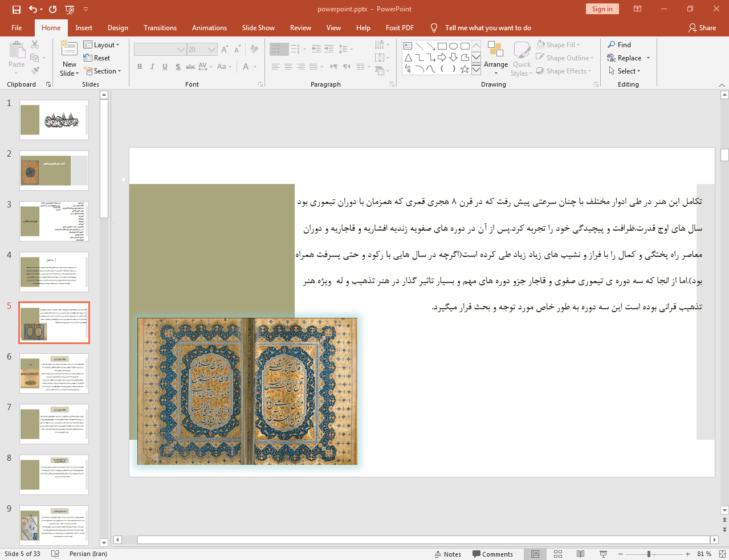Toggle Italic formatting

(152, 67)
